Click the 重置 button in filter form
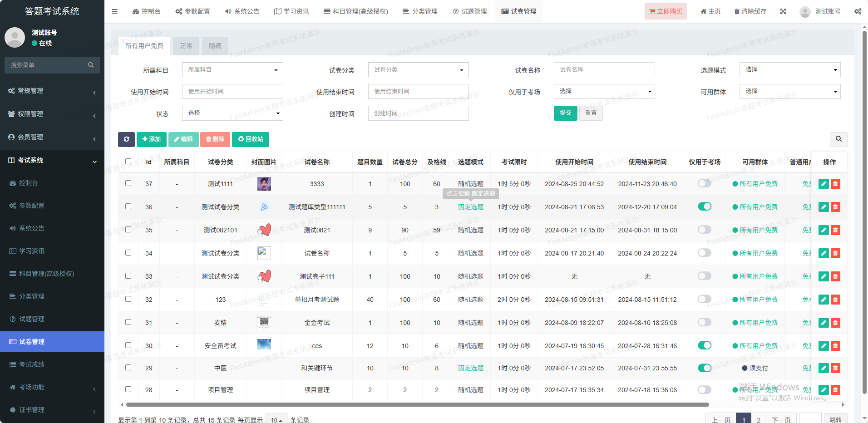 [x=591, y=113]
